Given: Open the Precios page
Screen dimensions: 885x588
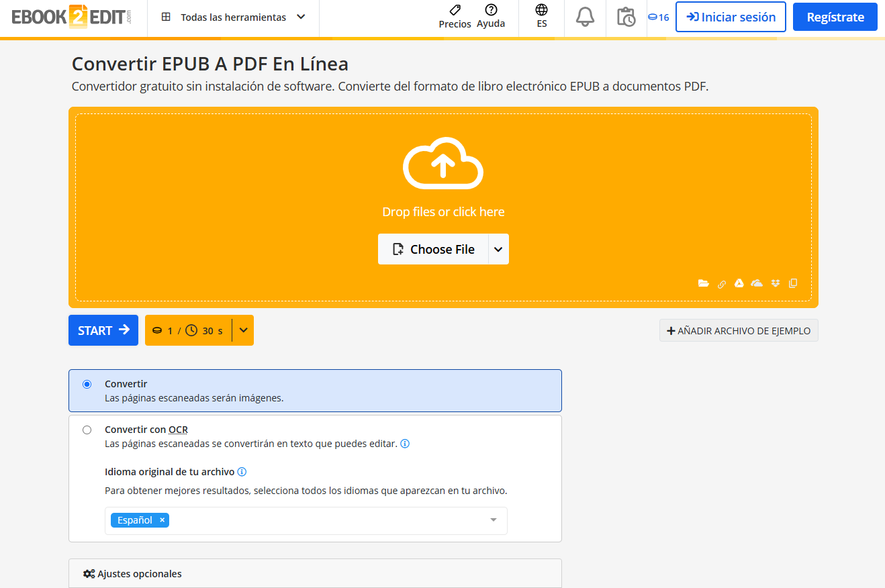Looking at the screenshot, I should 455,17.
